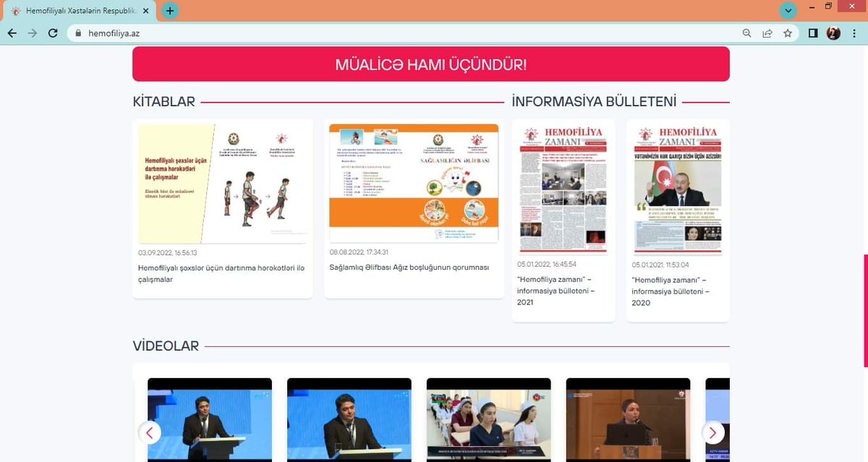Open 'informasiya bülleteni – 2020' title link
Image resolution: width=868 pixels, height=462 pixels.
click(670, 291)
